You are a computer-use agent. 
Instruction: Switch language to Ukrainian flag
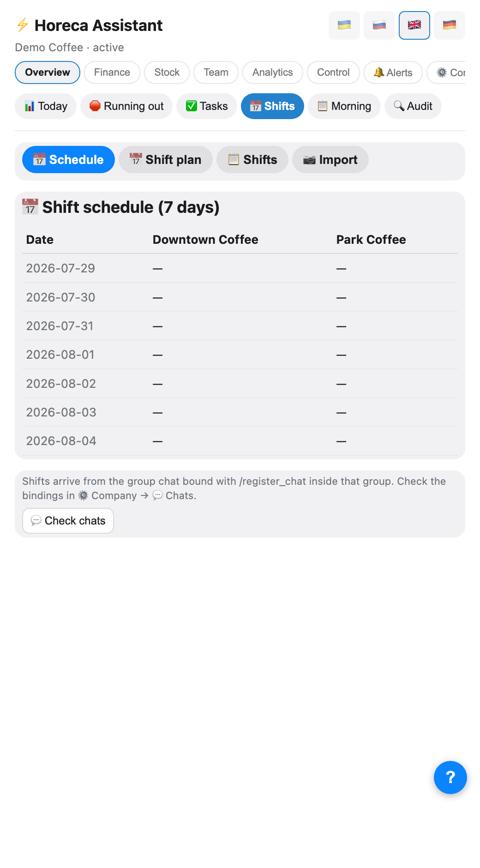344,25
